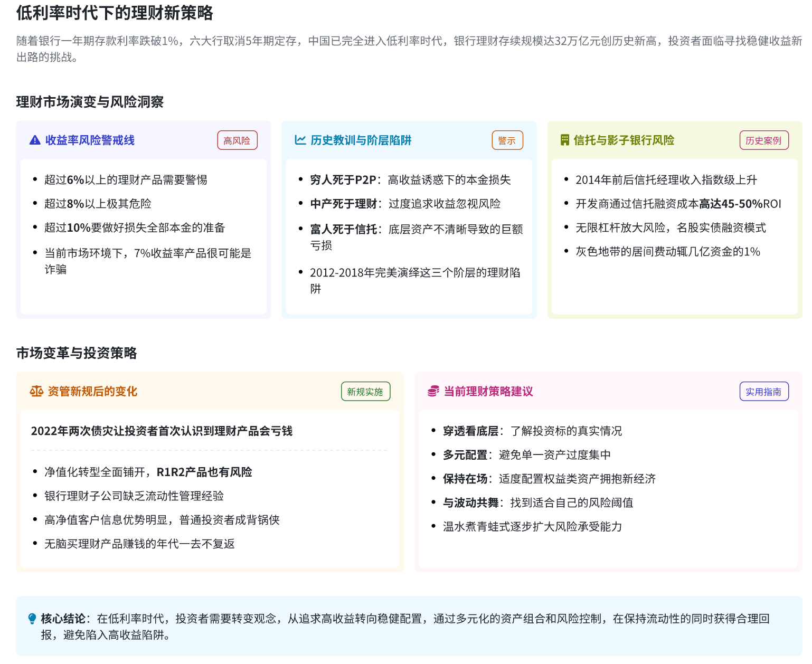
Task: Click the 理财市场演变与风险洞察 section heading
Action: [90, 102]
